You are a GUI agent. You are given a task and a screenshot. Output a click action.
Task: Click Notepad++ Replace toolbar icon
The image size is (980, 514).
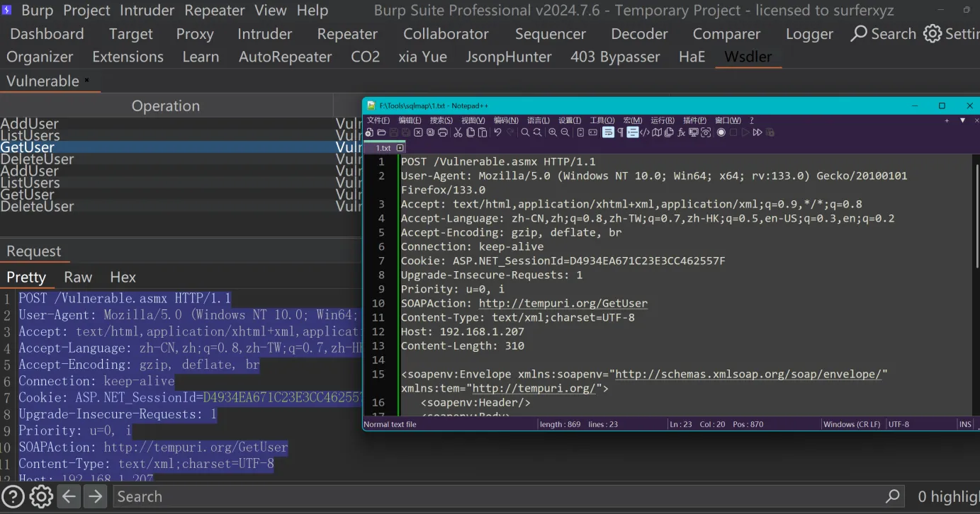coord(537,132)
